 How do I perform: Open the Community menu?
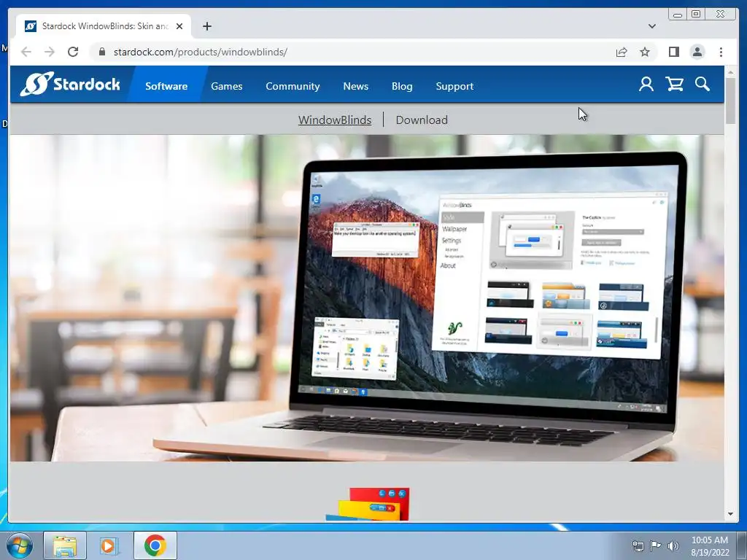[293, 86]
